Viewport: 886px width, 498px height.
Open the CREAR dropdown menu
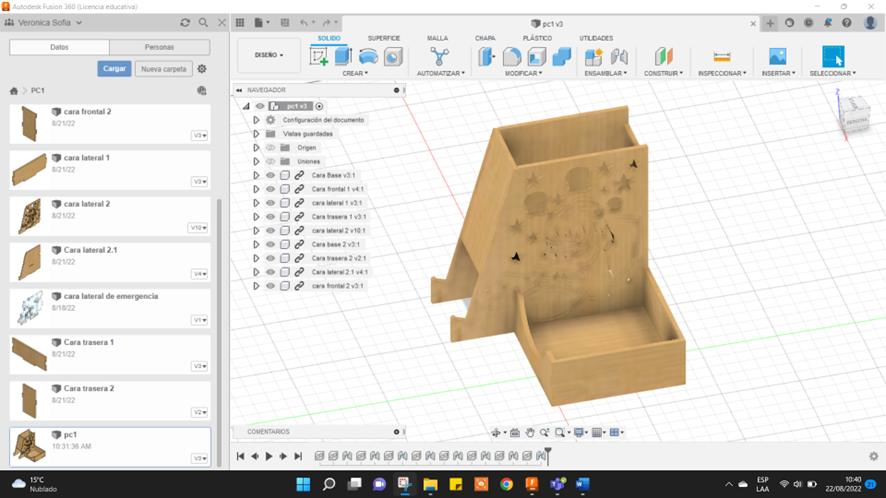[x=355, y=73]
